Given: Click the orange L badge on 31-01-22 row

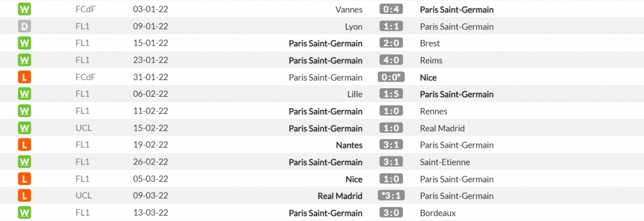Looking at the screenshot, I should click(x=25, y=77).
